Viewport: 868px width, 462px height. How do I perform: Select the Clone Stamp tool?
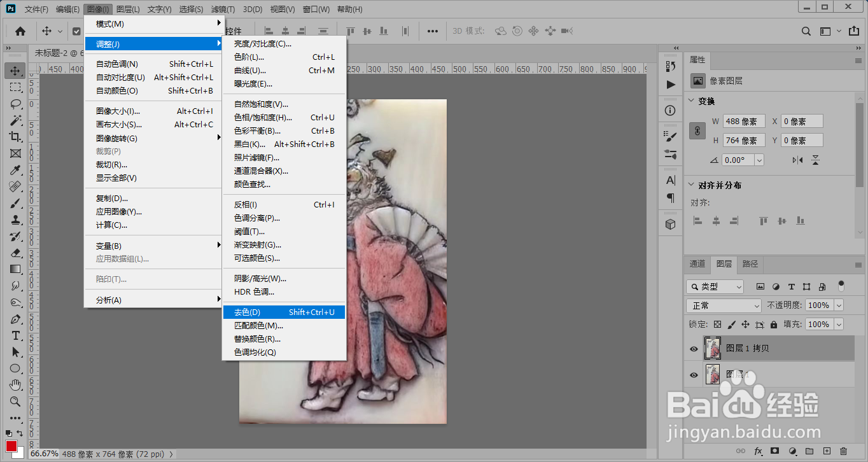[15, 220]
